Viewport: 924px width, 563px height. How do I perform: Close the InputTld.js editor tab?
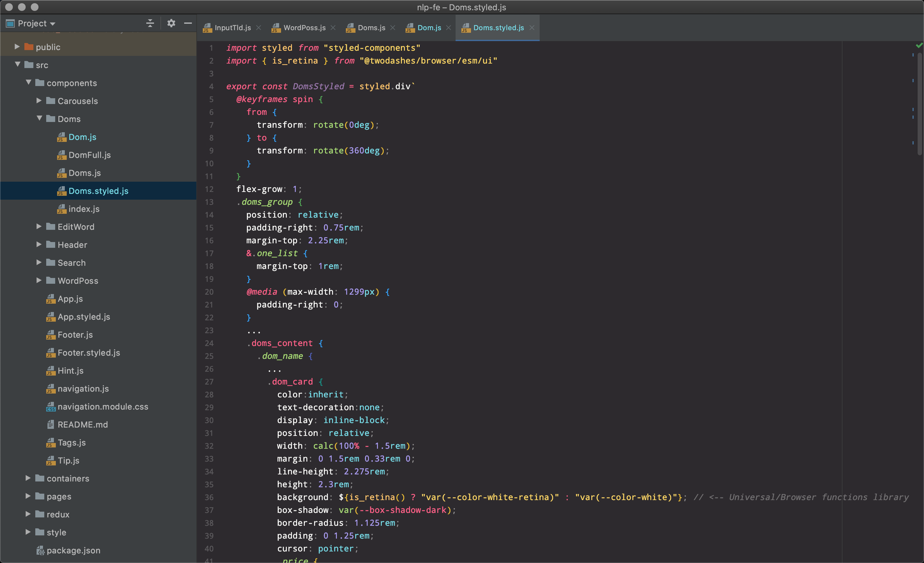(x=258, y=28)
